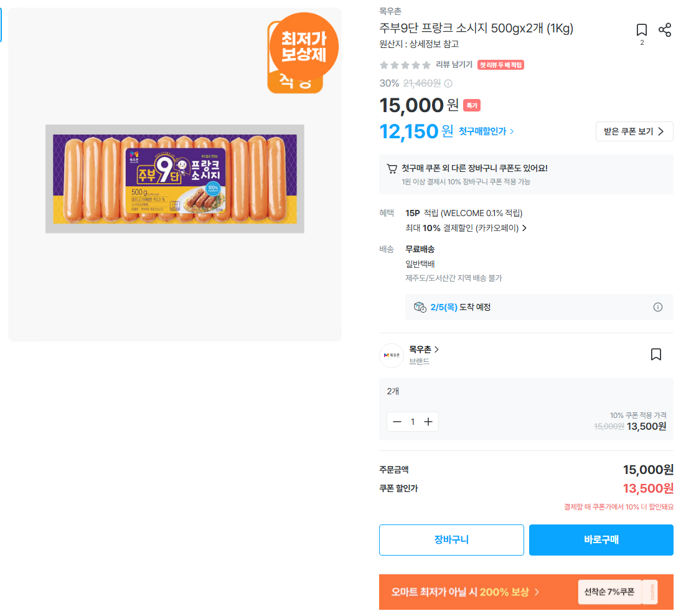Click the 목우촌 brand logo icon
The height and width of the screenshot is (616, 686).
(392, 355)
